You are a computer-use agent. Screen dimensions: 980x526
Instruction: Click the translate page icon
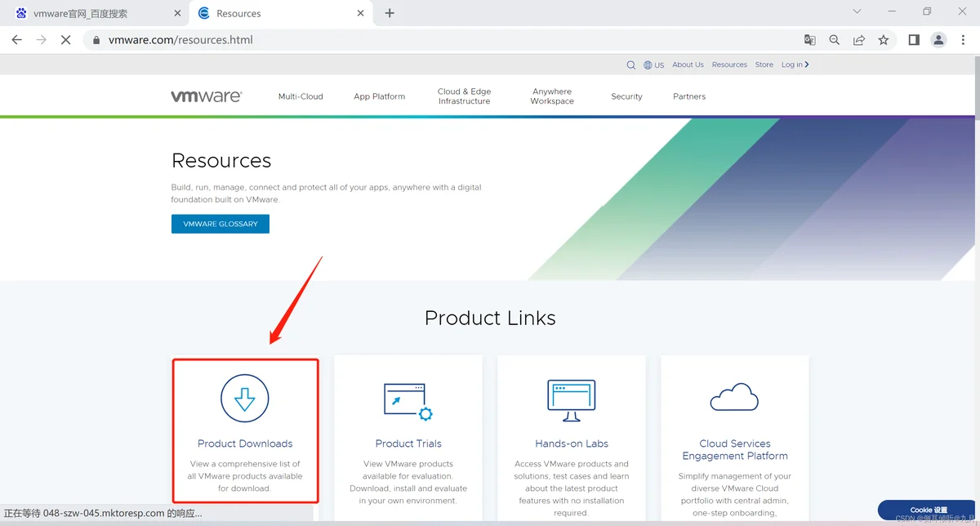coord(809,39)
